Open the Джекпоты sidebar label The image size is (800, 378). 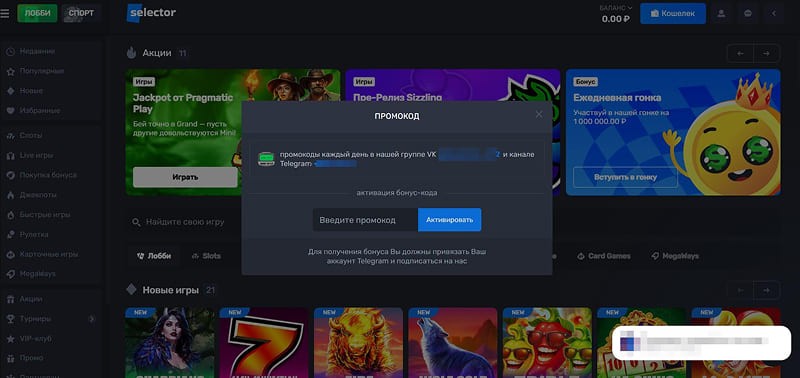click(38, 195)
